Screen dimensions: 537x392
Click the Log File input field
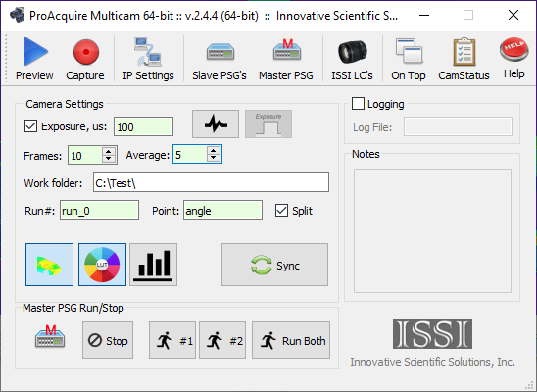[x=459, y=126]
